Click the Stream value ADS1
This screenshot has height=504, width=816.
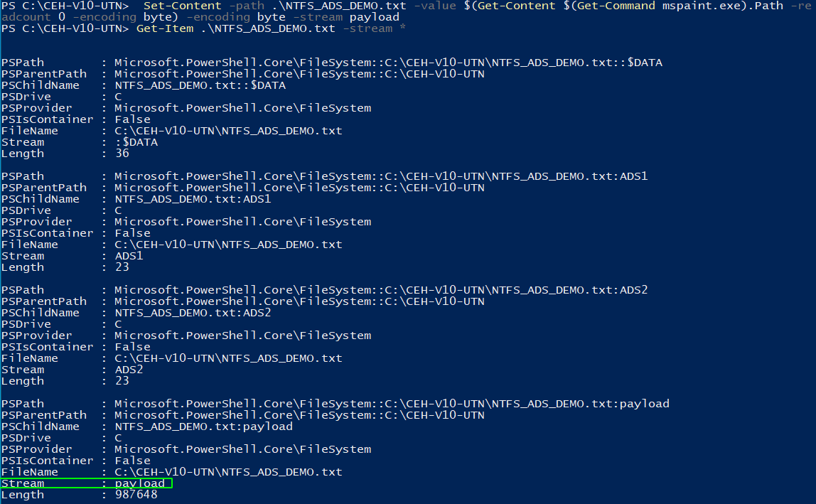click(x=129, y=256)
